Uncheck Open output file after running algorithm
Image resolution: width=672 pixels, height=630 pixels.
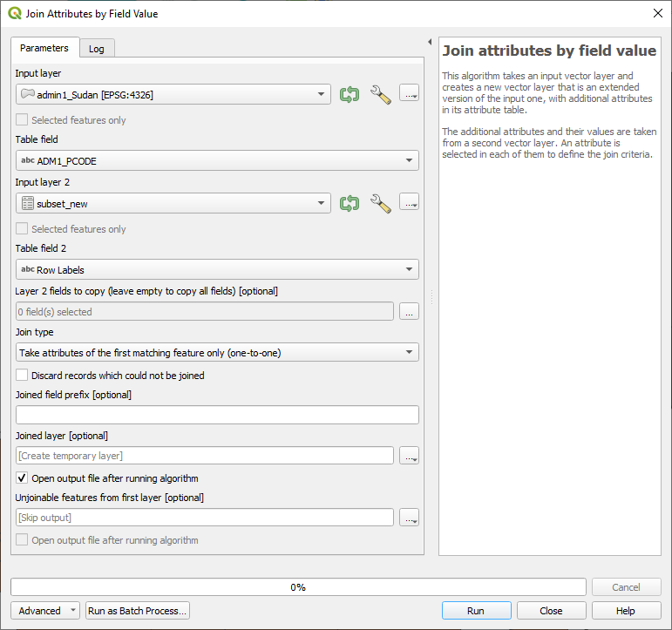coord(23,478)
